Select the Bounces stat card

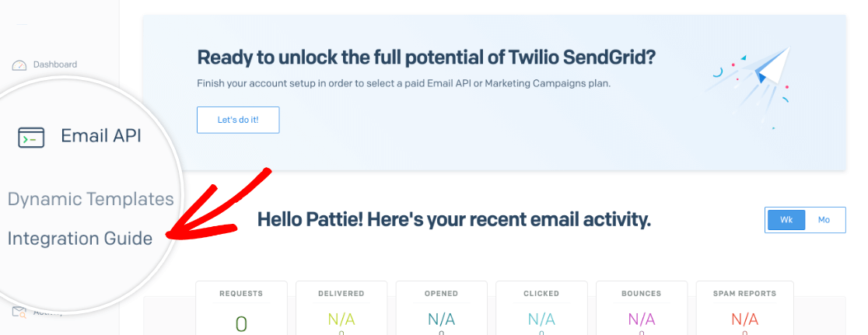pyautogui.click(x=642, y=308)
